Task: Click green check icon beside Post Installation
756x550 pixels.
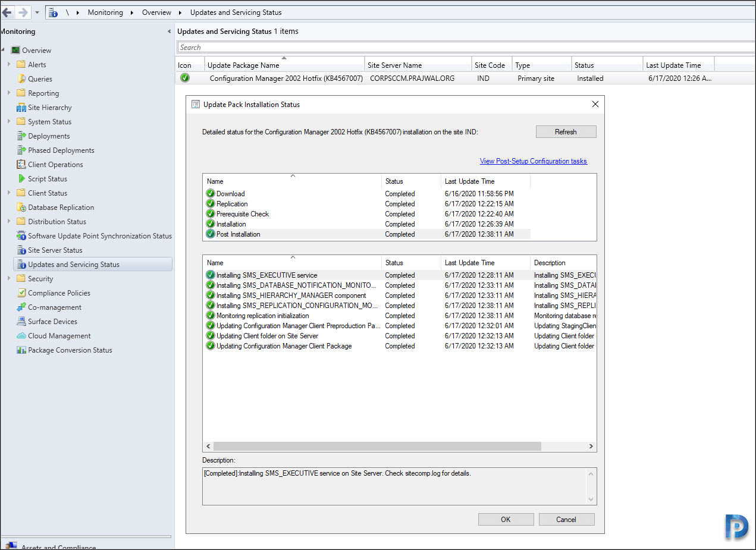Action: [211, 234]
